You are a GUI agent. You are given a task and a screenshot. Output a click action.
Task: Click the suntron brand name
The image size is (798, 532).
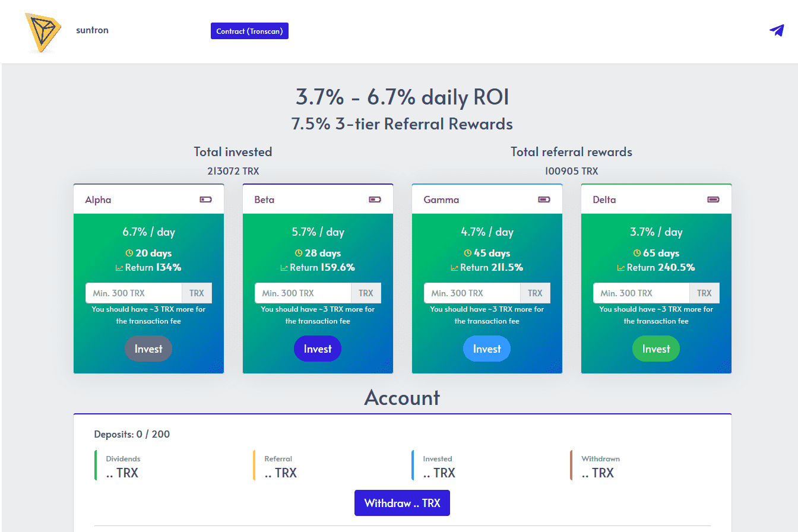[x=92, y=30]
